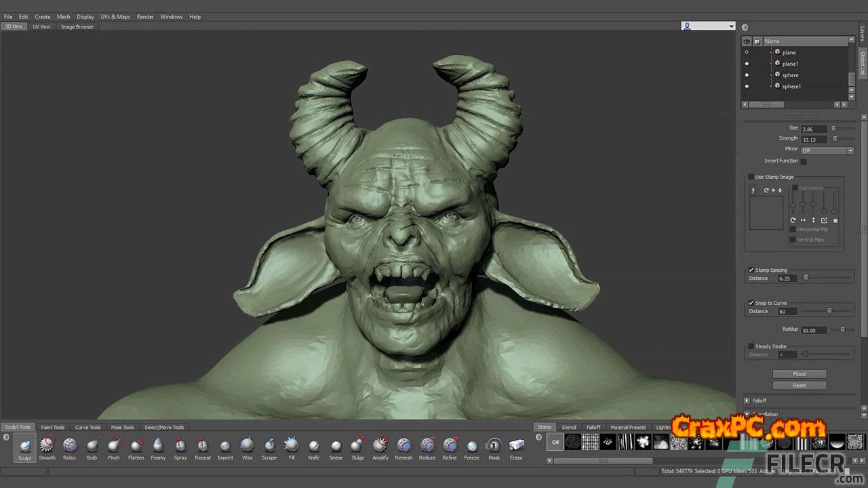This screenshot has width=868, height=488.
Task: Select the Flatten sculpt tool
Action: pos(136,446)
